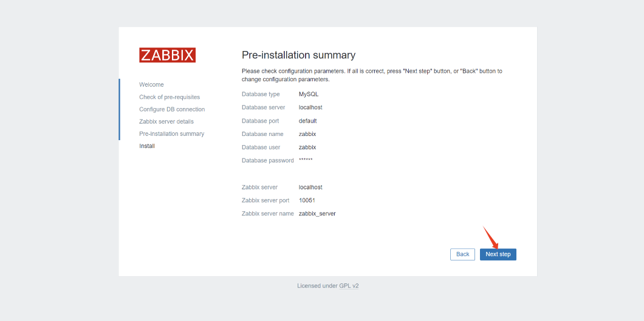Click the Zabbix server localhost value
Screen dimensions: 644x321
point(310,188)
